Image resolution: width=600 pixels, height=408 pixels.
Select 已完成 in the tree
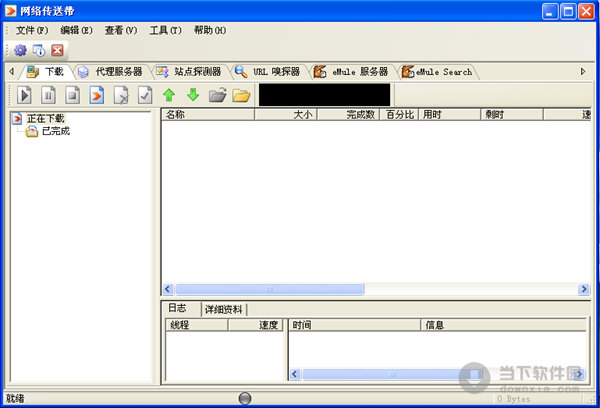coord(55,131)
